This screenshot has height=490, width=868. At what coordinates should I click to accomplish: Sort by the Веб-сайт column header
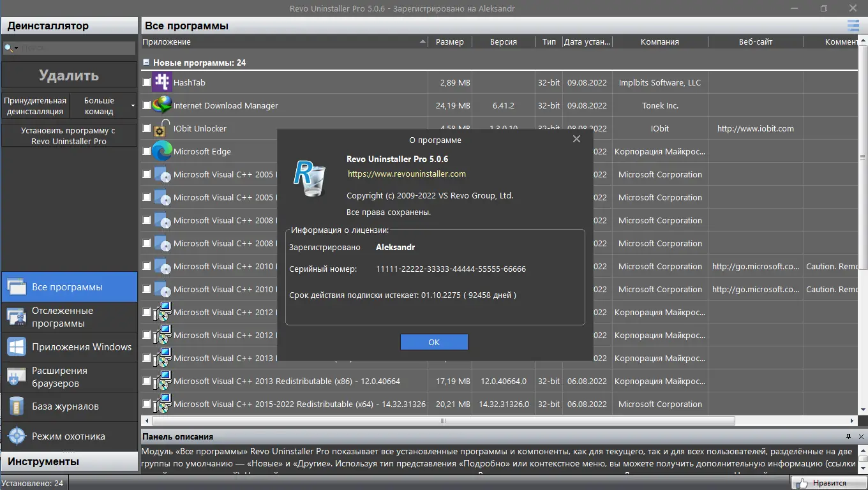(x=756, y=41)
